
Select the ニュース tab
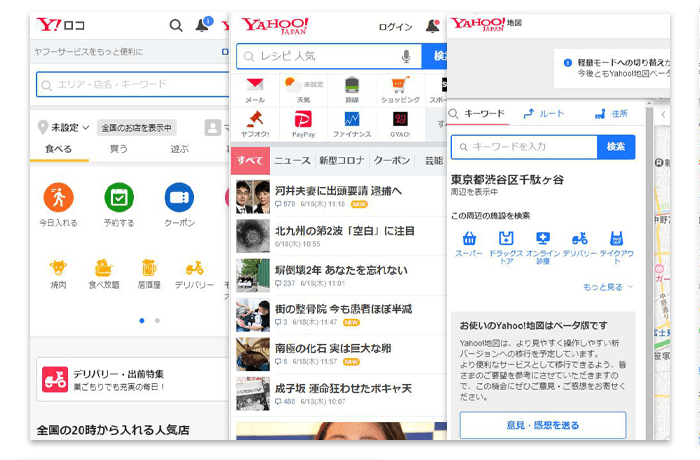coord(292,160)
